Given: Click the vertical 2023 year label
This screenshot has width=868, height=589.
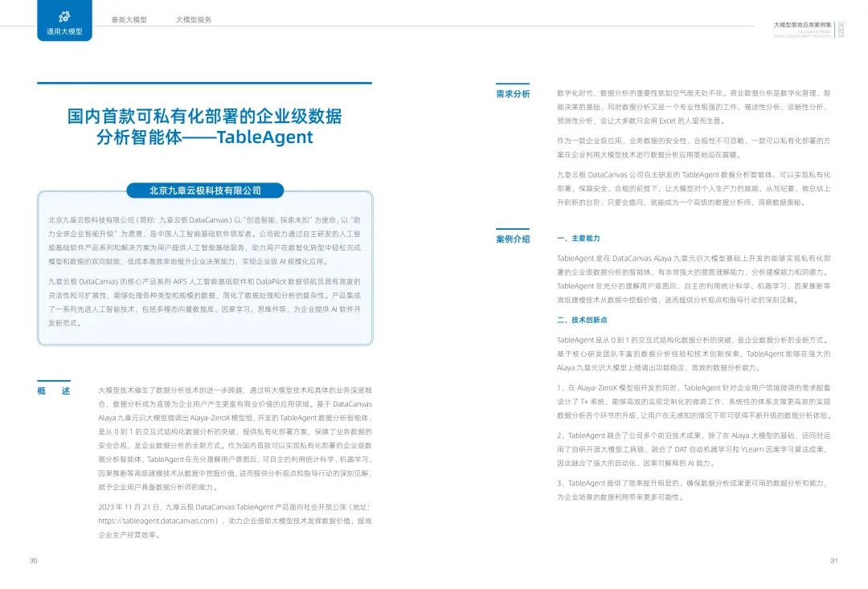Looking at the screenshot, I should pyautogui.click(x=841, y=30).
